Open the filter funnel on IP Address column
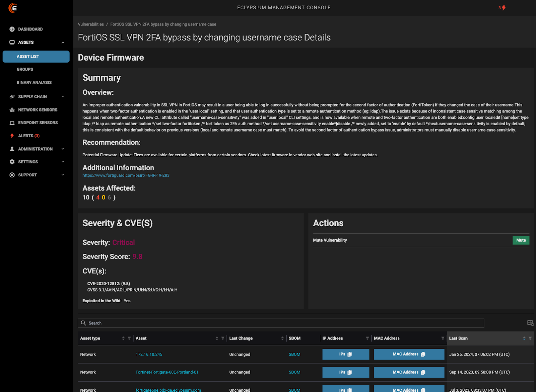The height and width of the screenshot is (392, 536). click(x=367, y=338)
